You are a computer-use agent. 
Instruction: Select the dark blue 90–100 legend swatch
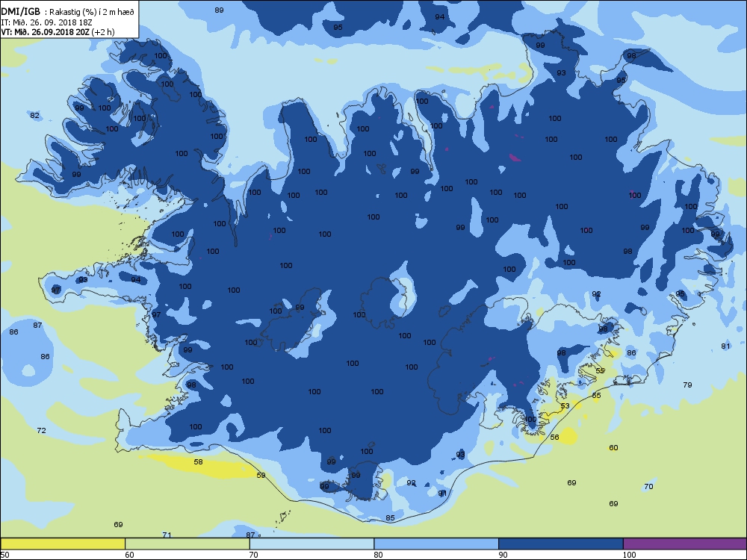coord(560,544)
